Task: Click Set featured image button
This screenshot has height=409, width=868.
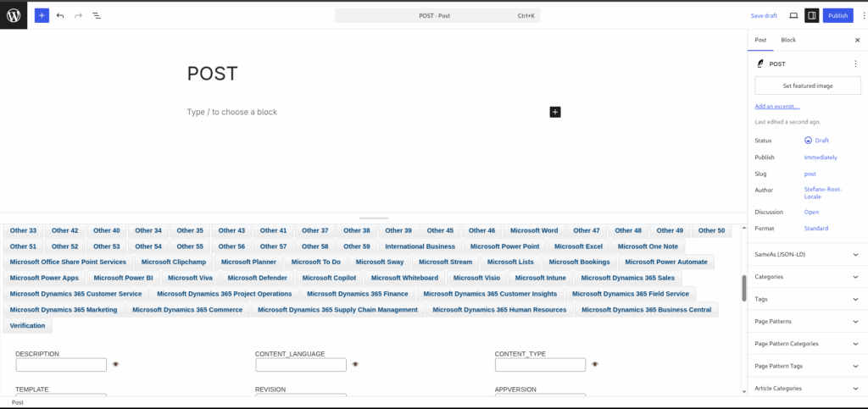Action: click(x=808, y=86)
